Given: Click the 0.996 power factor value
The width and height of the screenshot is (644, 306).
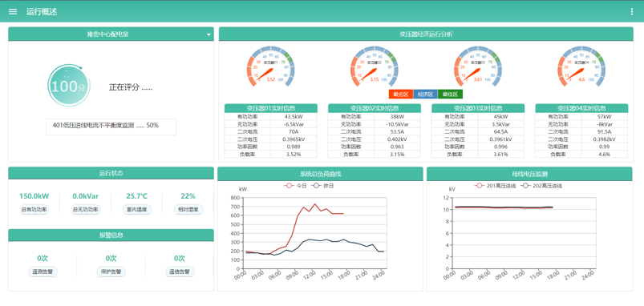Looking at the screenshot, I should (500, 147).
